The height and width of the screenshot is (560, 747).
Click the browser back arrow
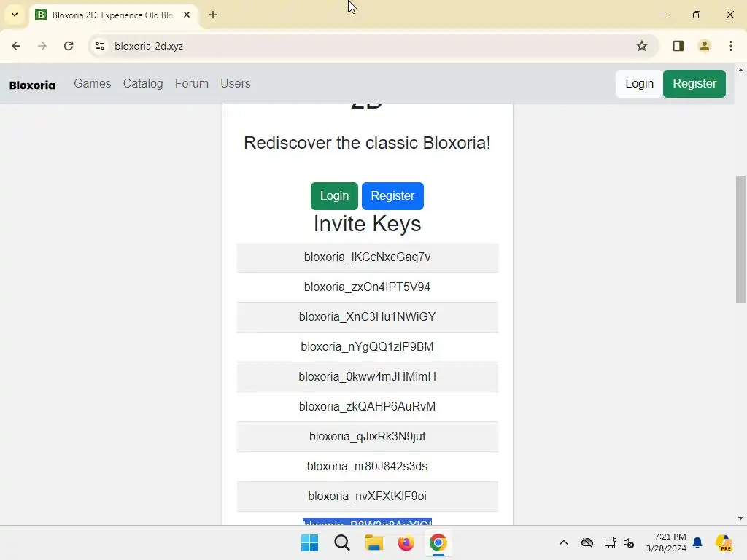(16, 46)
